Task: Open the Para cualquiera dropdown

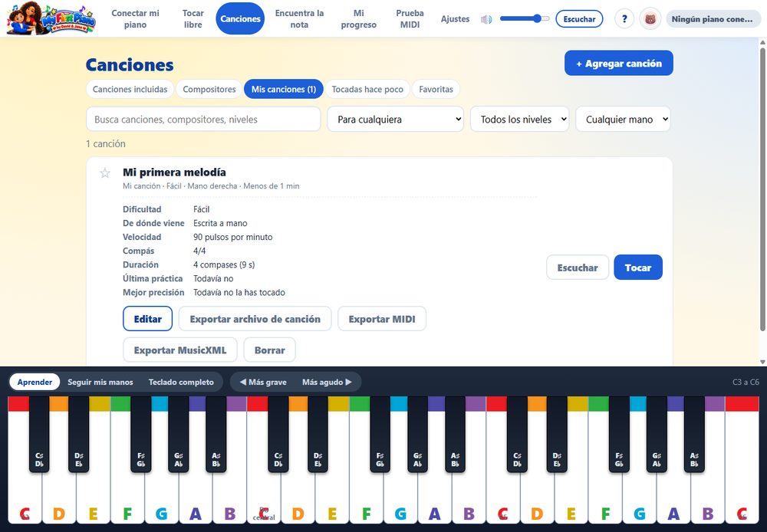Action: (395, 120)
